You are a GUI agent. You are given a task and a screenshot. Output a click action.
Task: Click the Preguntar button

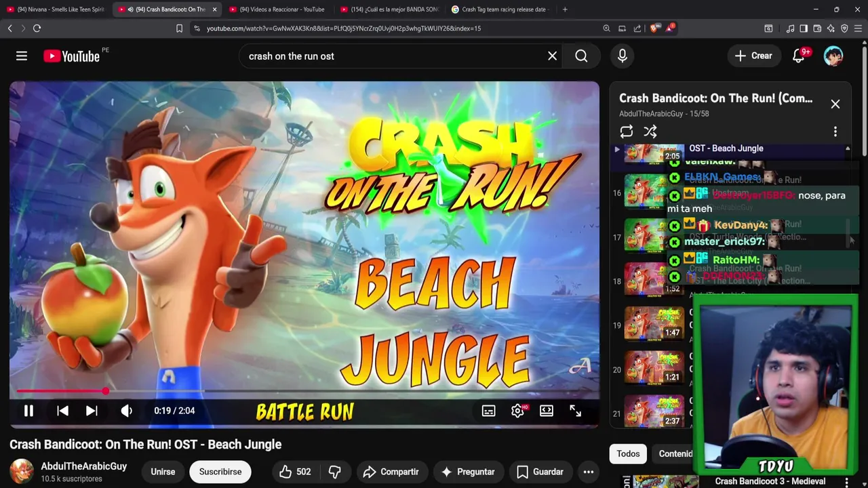pos(468,472)
